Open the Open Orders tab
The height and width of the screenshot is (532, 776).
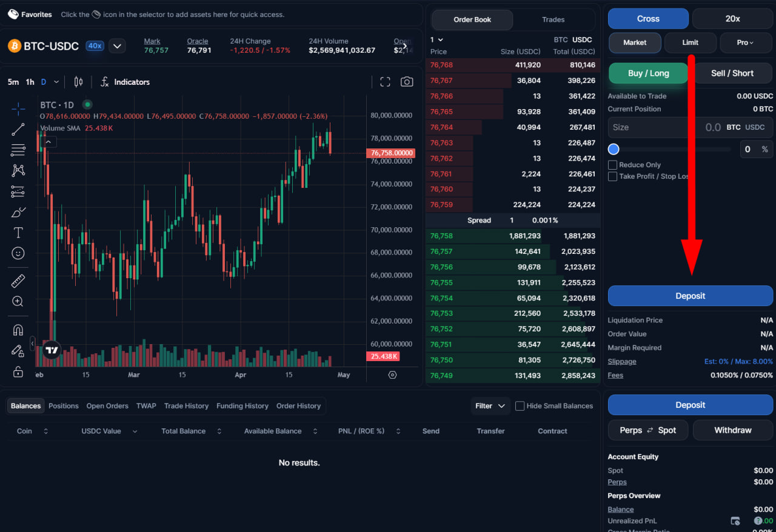point(107,406)
